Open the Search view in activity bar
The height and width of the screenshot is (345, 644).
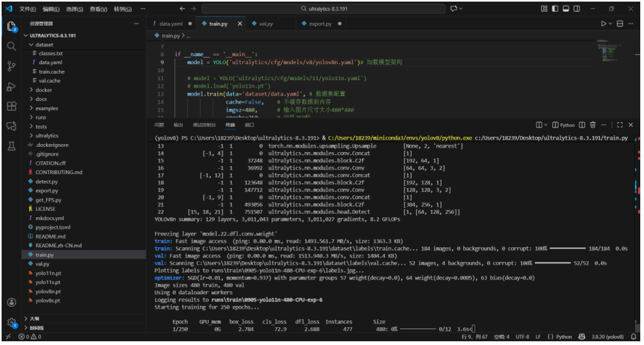[11, 46]
